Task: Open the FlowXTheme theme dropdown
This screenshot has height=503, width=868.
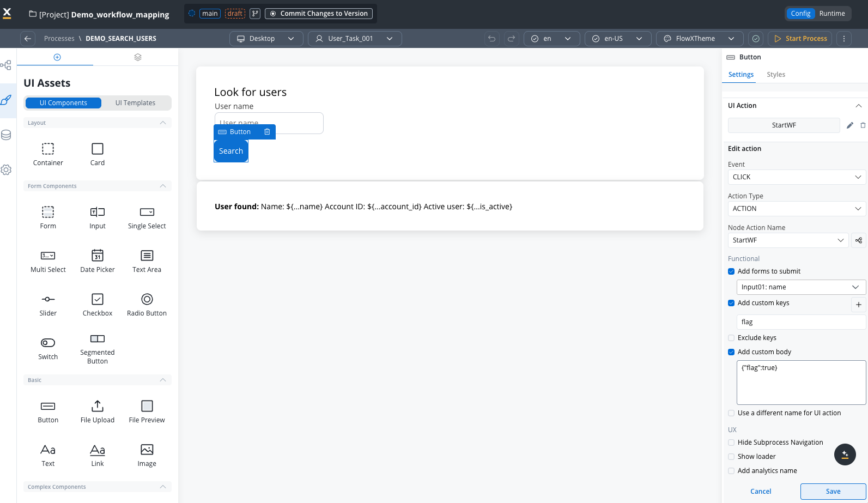Action: click(x=700, y=39)
